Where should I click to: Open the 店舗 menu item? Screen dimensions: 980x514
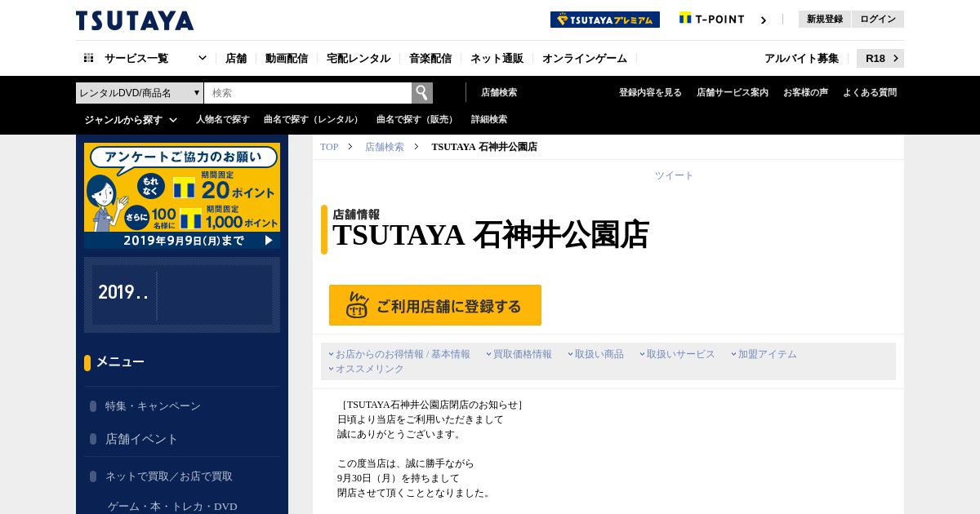(x=236, y=58)
